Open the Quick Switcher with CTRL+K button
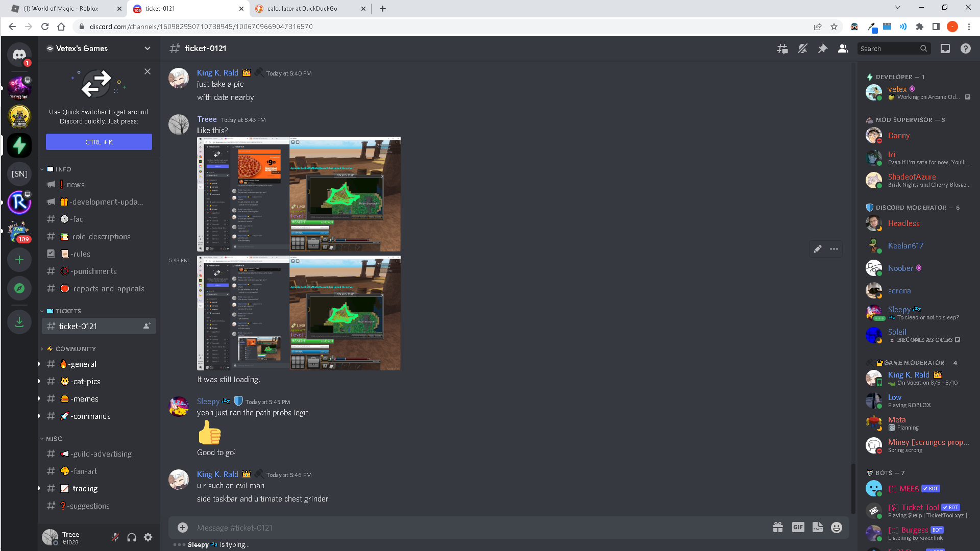This screenshot has height=551, width=980. (99, 142)
